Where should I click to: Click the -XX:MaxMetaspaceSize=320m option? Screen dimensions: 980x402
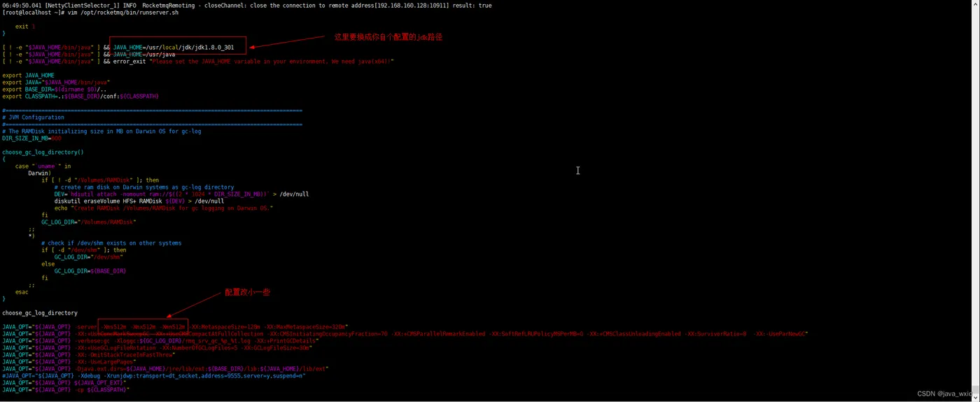pos(306,326)
